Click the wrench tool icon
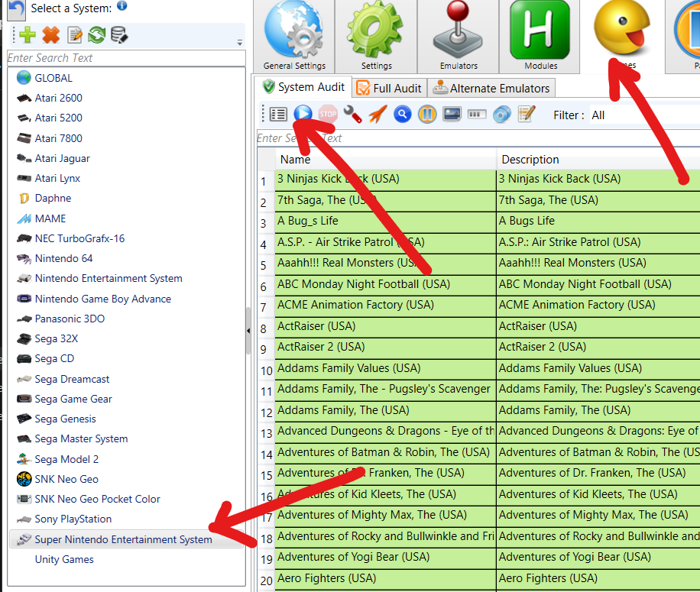The height and width of the screenshot is (592, 700). [353, 115]
